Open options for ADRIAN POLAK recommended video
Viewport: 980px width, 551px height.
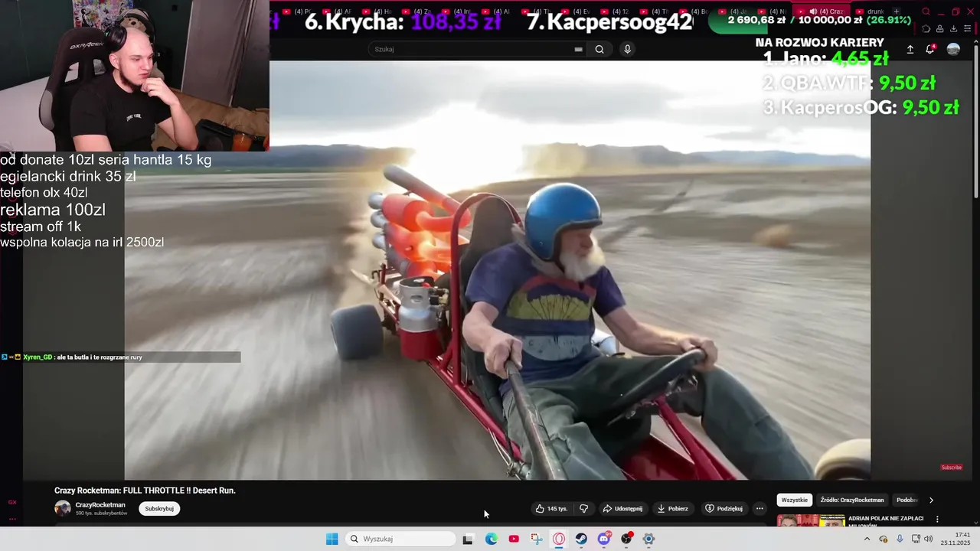click(937, 520)
